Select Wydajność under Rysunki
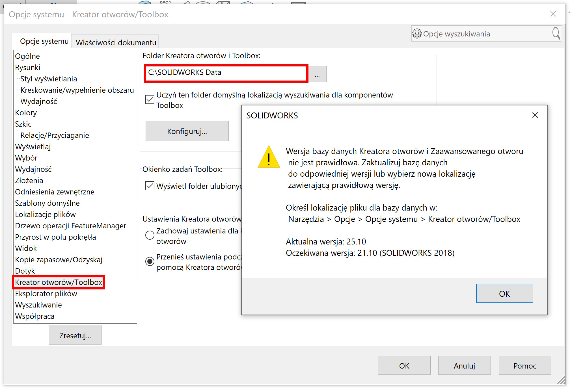 pyautogui.click(x=39, y=101)
